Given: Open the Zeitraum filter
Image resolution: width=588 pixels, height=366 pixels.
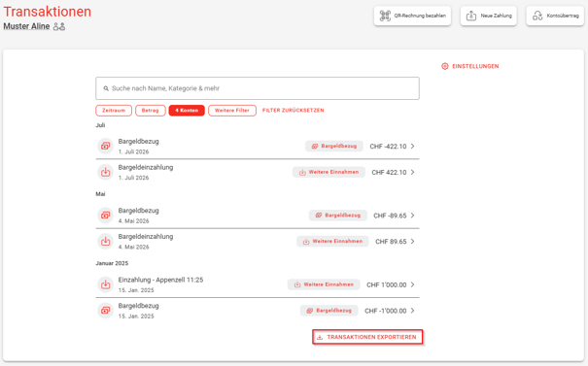Looking at the screenshot, I should pos(114,111).
